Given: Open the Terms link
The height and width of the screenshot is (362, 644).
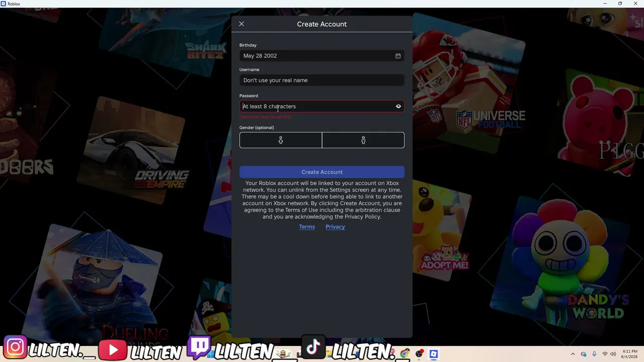Looking at the screenshot, I should [307, 227].
